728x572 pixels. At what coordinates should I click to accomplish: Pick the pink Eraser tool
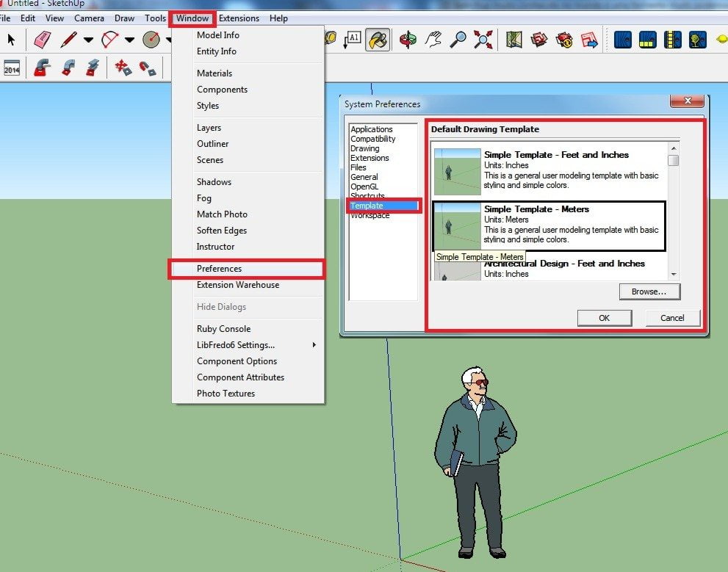(x=43, y=40)
